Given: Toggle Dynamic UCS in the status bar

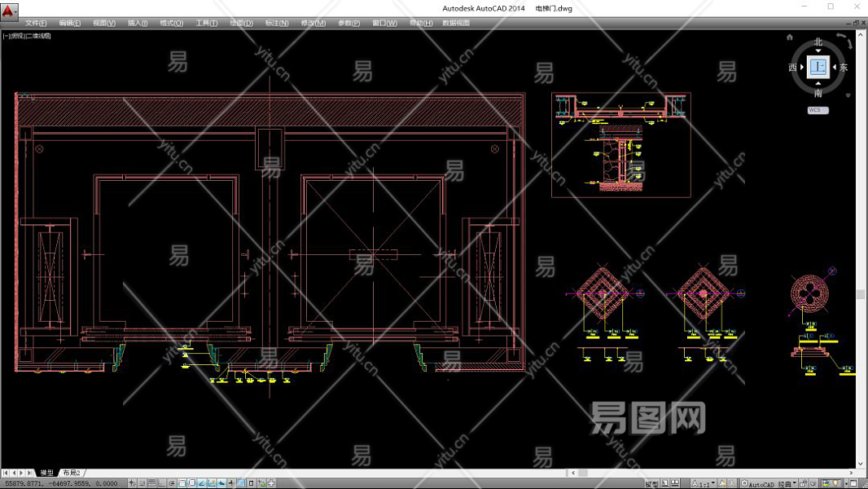Looking at the screenshot, I should pos(212,483).
